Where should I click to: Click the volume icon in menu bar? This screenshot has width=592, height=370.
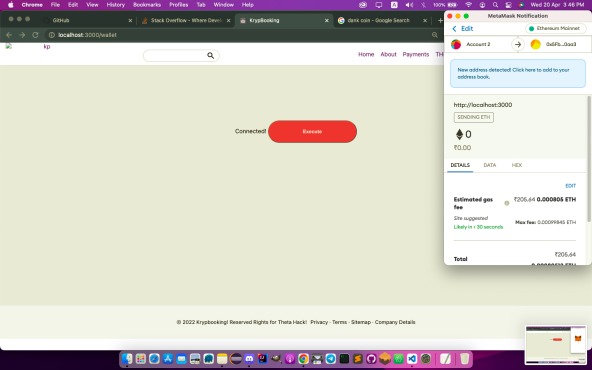tap(409, 5)
